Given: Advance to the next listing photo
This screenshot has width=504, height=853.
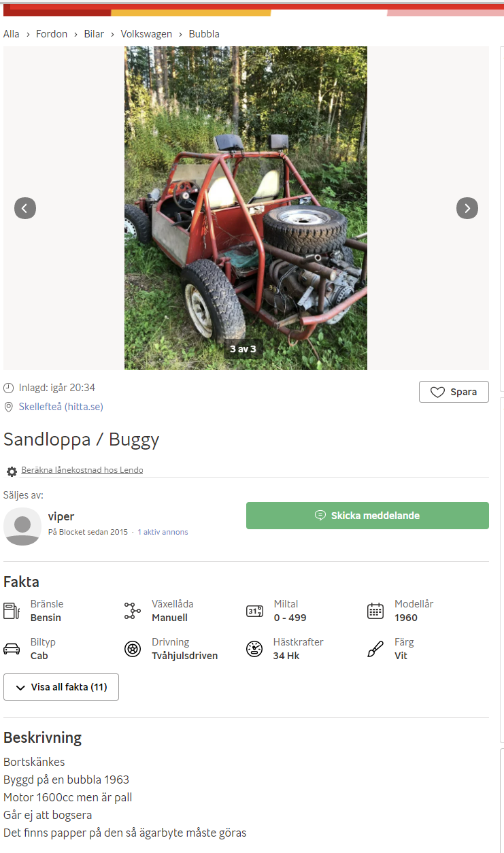Looking at the screenshot, I should pos(467,208).
